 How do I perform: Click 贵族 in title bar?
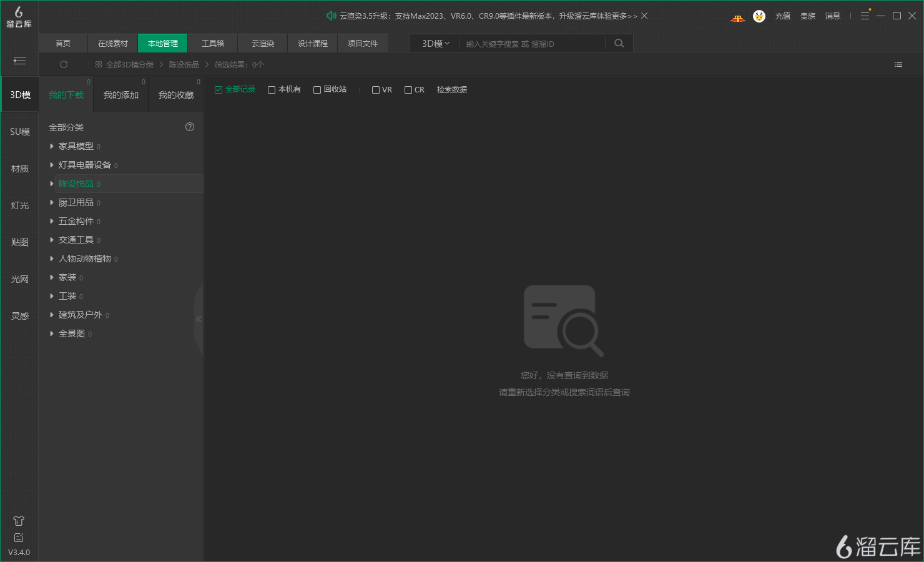coord(808,16)
